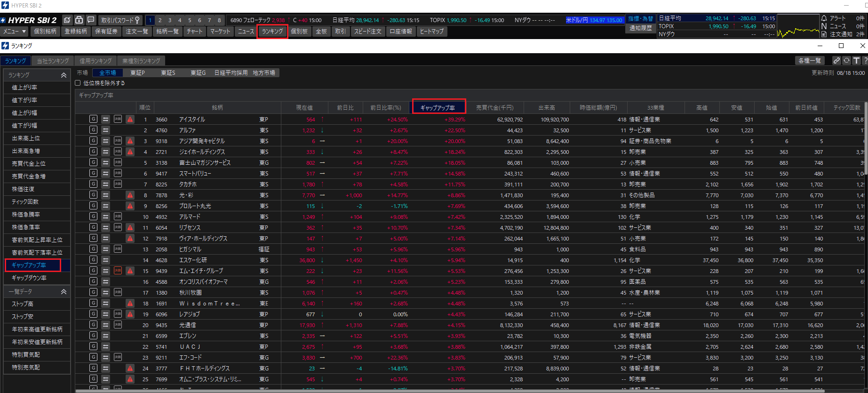Click the 取引パスワード button
This screenshot has height=393, width=868.
pyautogui.click(x=120, y=20)
